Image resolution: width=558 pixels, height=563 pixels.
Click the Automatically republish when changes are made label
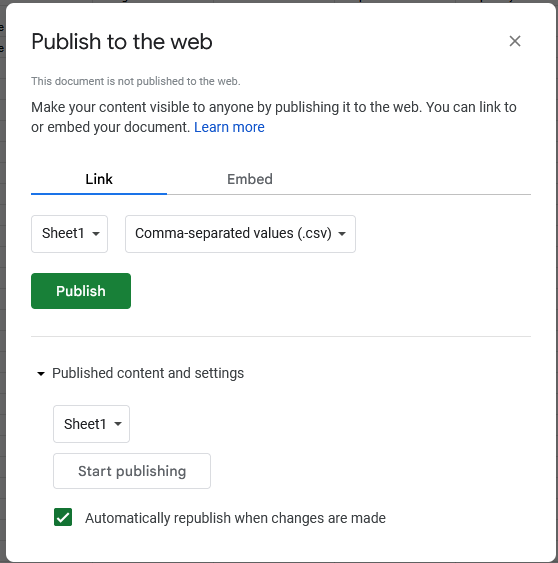click(x=235, y=518)
